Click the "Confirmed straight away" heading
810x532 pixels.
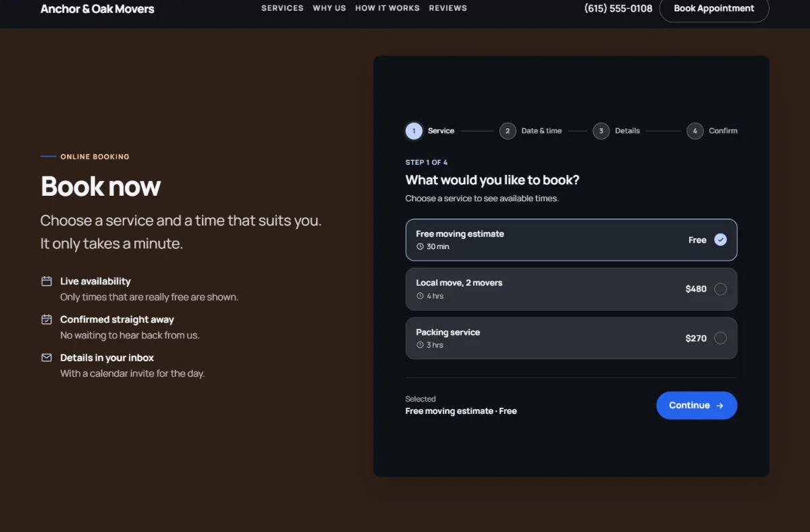(117, 319)
